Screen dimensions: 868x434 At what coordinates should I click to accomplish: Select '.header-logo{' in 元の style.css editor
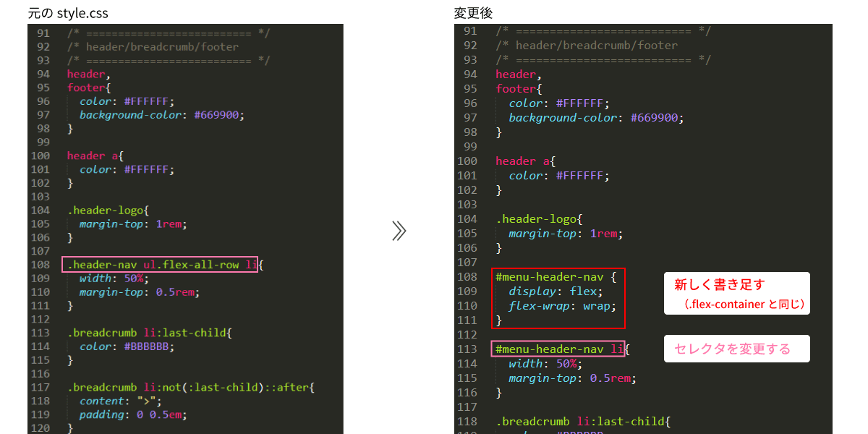click(107, 210)
